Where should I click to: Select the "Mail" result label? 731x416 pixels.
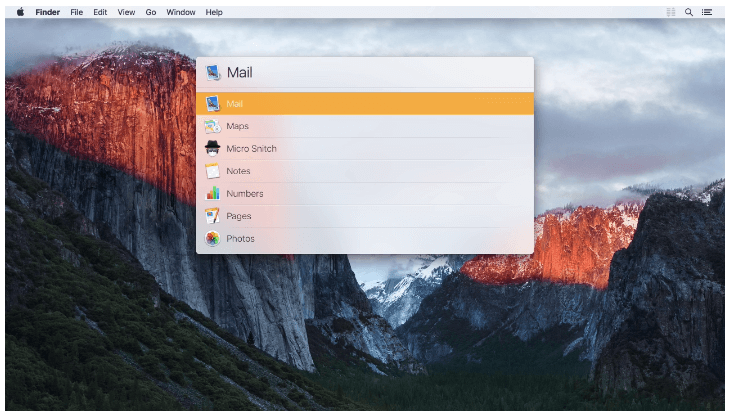pos(234,104)
